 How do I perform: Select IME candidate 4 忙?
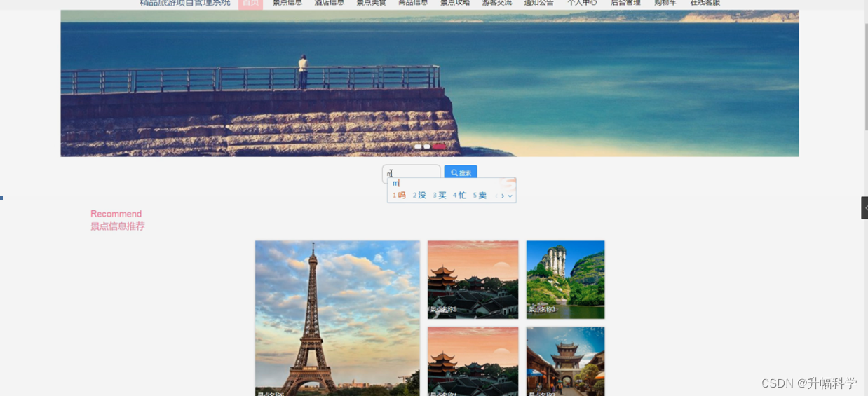(459, 196)
